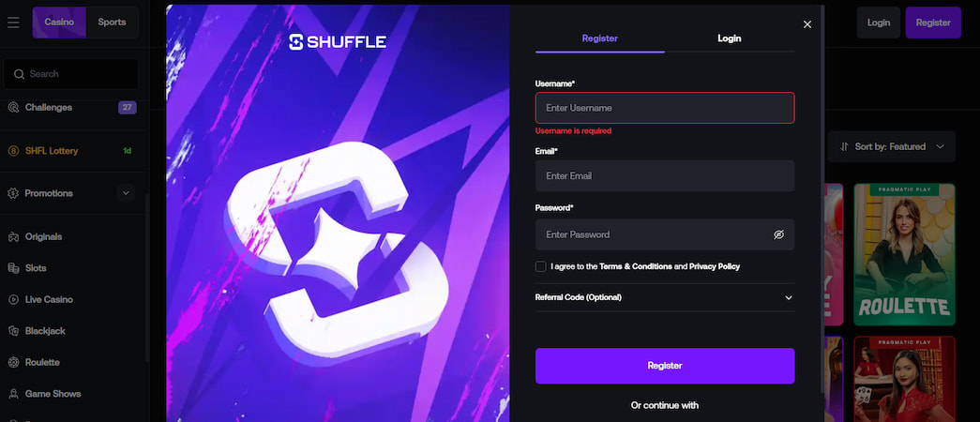The height and width of the screenshot is (422, 980).
Task: Click the Slots sidebar icon
Action: [13, 268]
